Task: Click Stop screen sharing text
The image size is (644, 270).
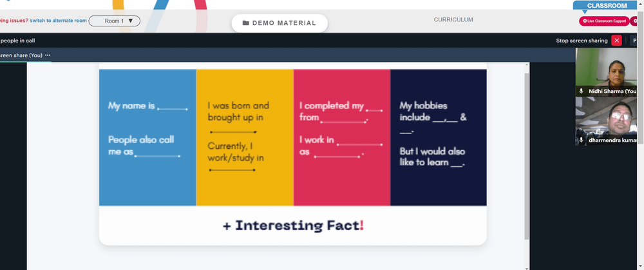Action: click(x=582, y=41)
